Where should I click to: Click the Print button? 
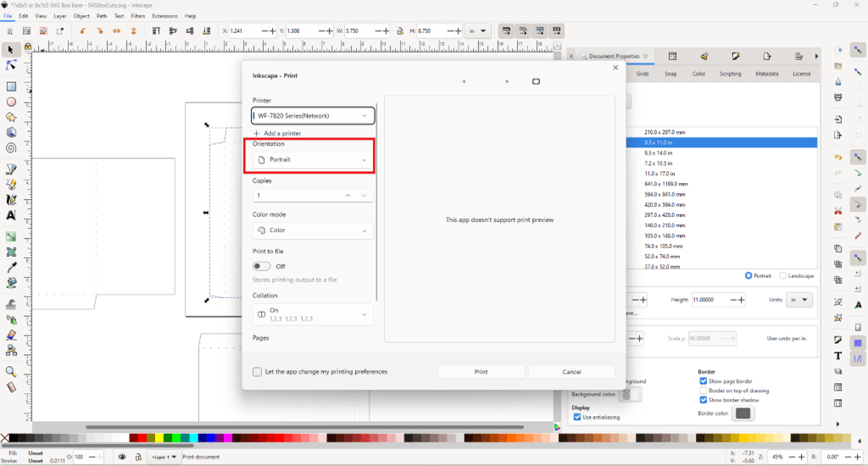(481, 372)
